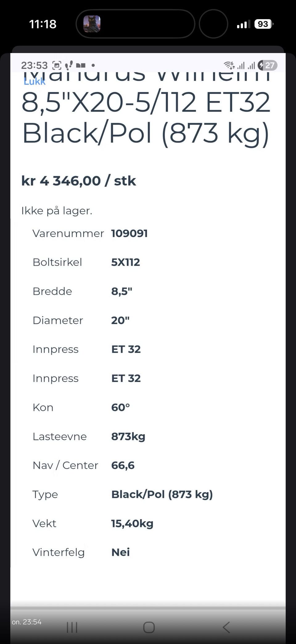The width and height of the screenshot is (296, 644).
Task: Tap the Android home button icon
Action: click(x=149, y=627)
